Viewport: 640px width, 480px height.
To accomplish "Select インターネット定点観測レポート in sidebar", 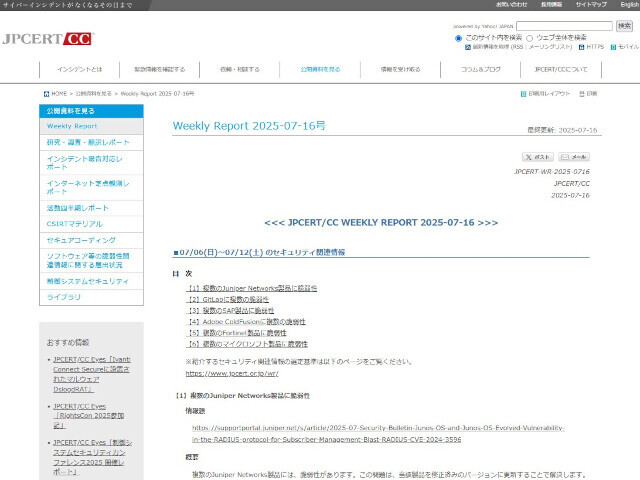I will 91,187.
